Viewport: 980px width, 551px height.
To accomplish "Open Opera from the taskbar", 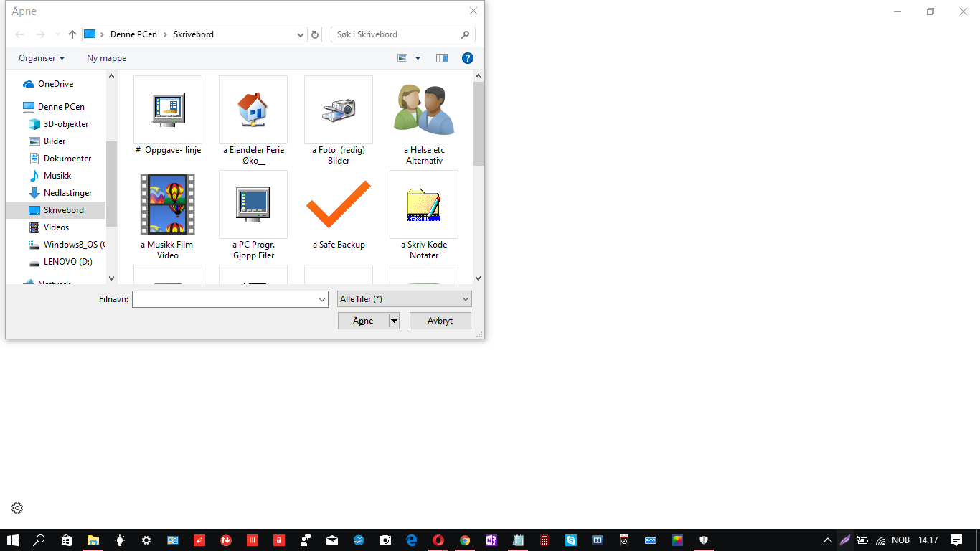I will pos(438,540).
